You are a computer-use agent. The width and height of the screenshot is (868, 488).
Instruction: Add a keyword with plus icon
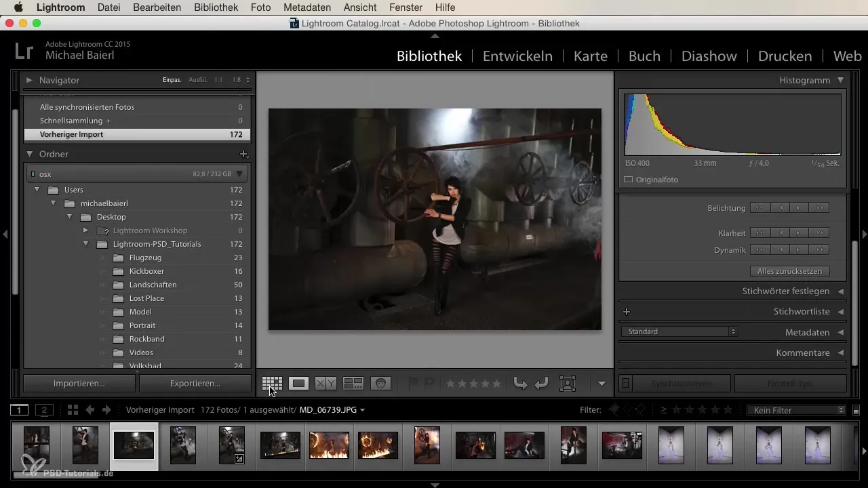[627, 312]
